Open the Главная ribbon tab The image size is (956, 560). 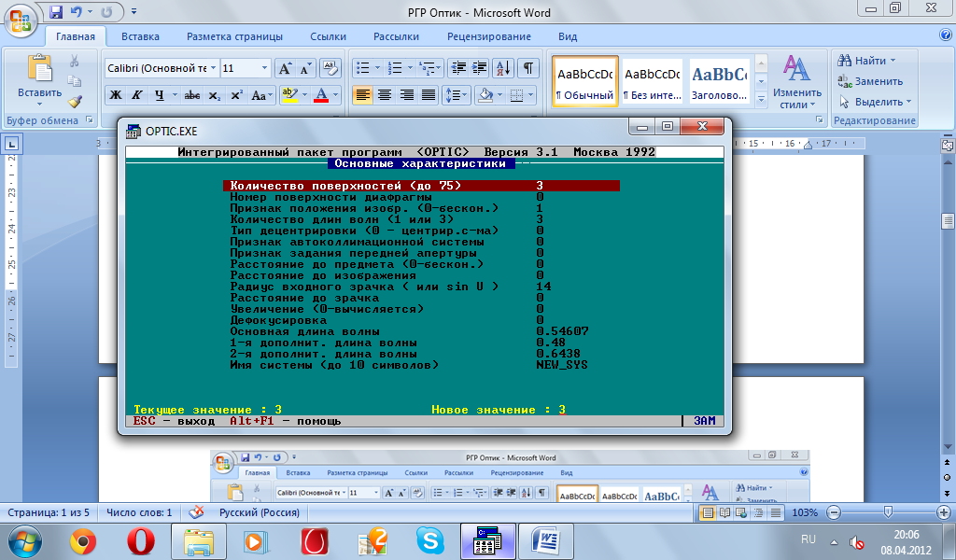(x=76, y=36)
